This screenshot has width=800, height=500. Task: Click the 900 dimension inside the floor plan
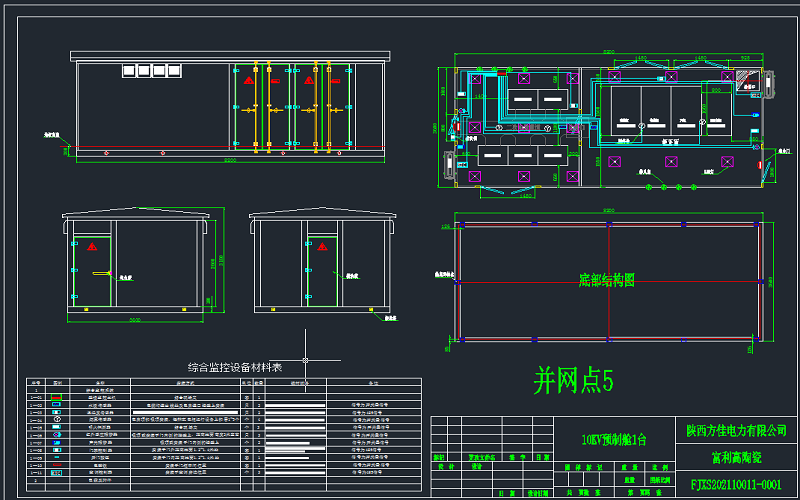click(716, 90)
